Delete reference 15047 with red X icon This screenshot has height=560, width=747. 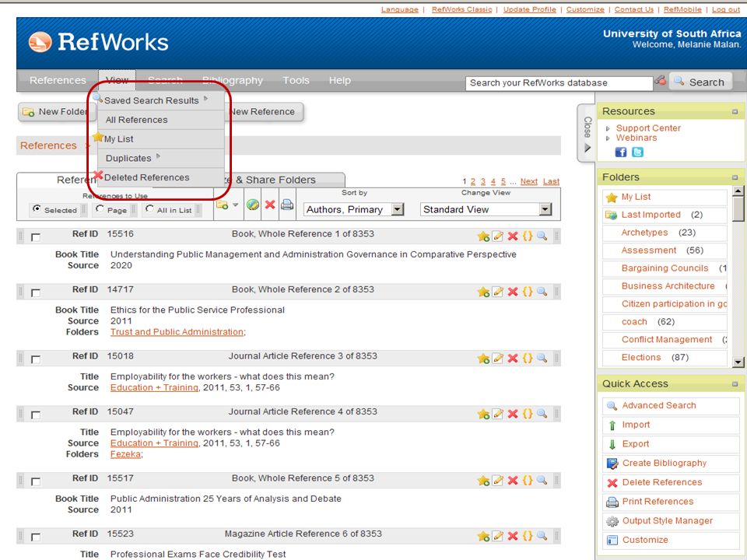click(x=513, y=414)
